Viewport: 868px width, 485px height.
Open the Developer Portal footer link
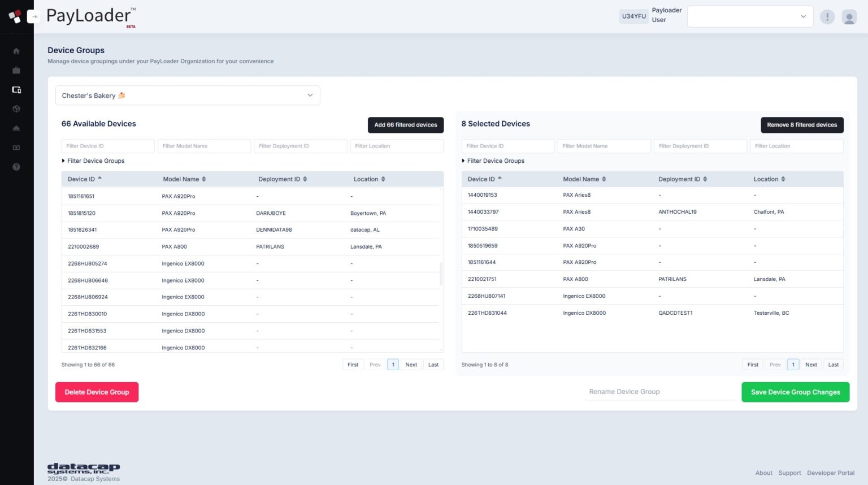point(831,473)
